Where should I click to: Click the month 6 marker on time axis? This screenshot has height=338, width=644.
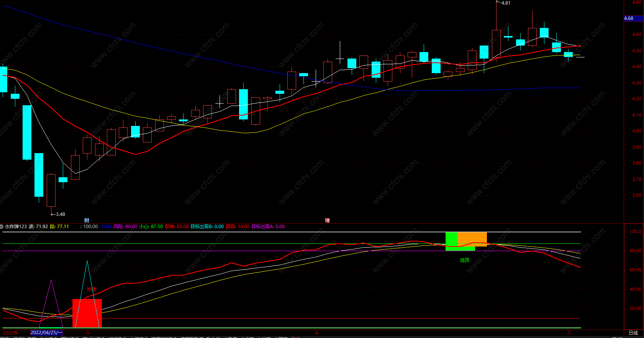click(x=317, y=333)
